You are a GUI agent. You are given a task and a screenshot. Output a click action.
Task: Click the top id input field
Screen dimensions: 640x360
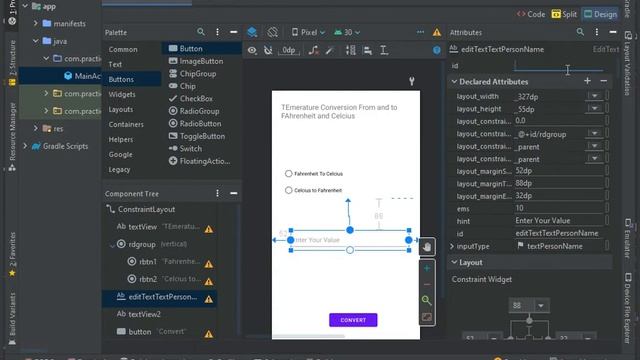click(558, 65)
